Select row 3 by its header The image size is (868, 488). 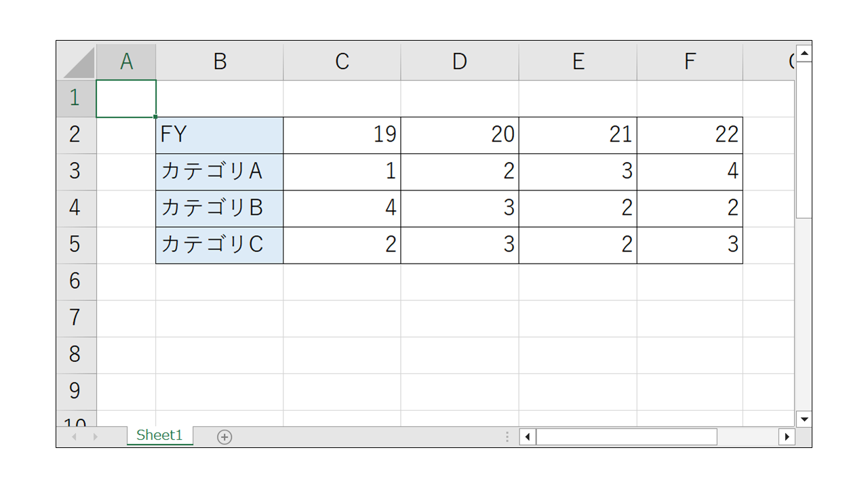click(76, 171)
